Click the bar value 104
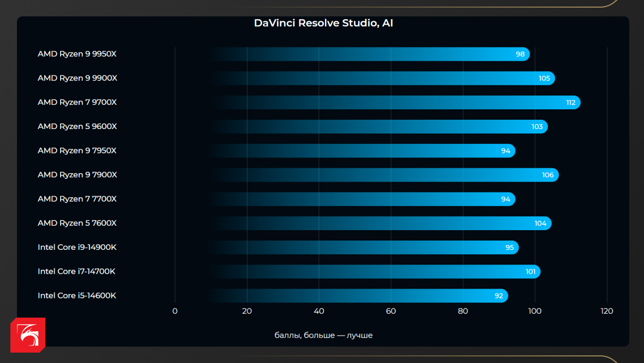 click(541, 224)
